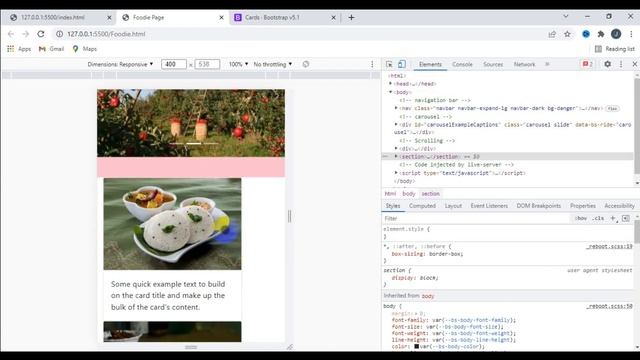Open the Maps bookmark
This screenshot has height=360, width=640.
(84, 49)
